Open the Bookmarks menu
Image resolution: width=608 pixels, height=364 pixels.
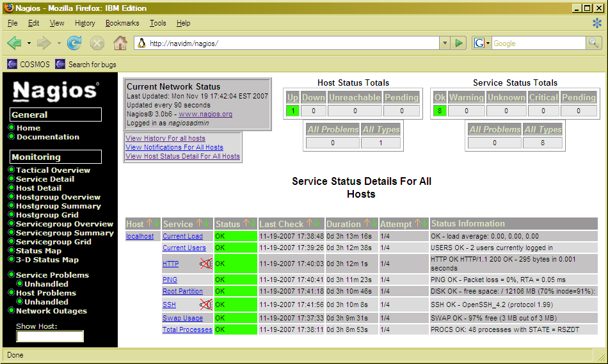click(x=122, y=23)
